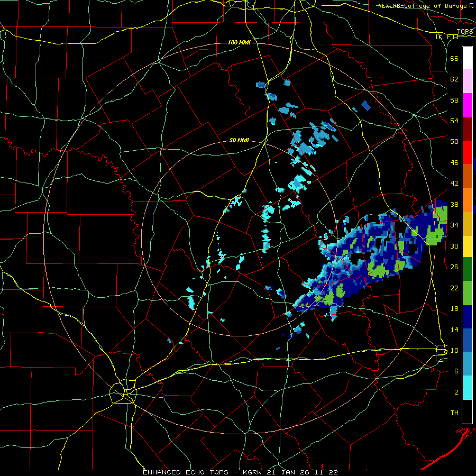Click legend value '10'
The width and height of the screenshot is (476, 476).
(x=454, y=350)
